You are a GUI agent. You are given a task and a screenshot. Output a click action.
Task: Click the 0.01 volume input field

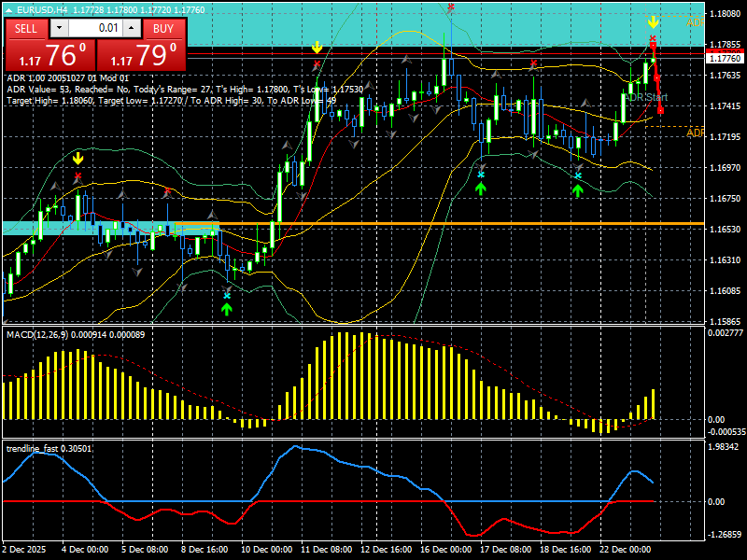pos(96,28)
